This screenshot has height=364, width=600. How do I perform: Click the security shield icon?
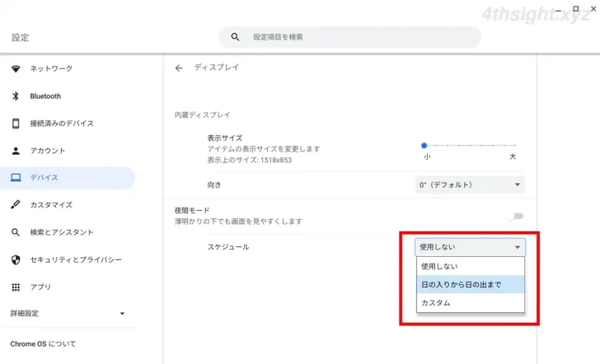(x=16, y=259)
